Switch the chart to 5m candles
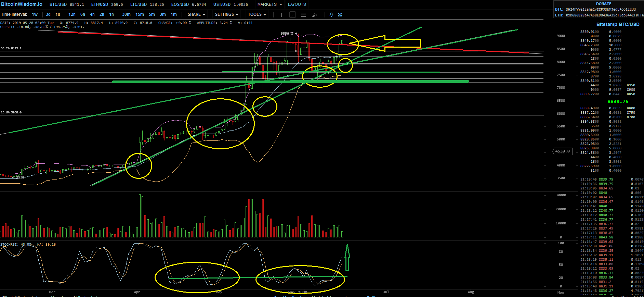 (152, 14)
